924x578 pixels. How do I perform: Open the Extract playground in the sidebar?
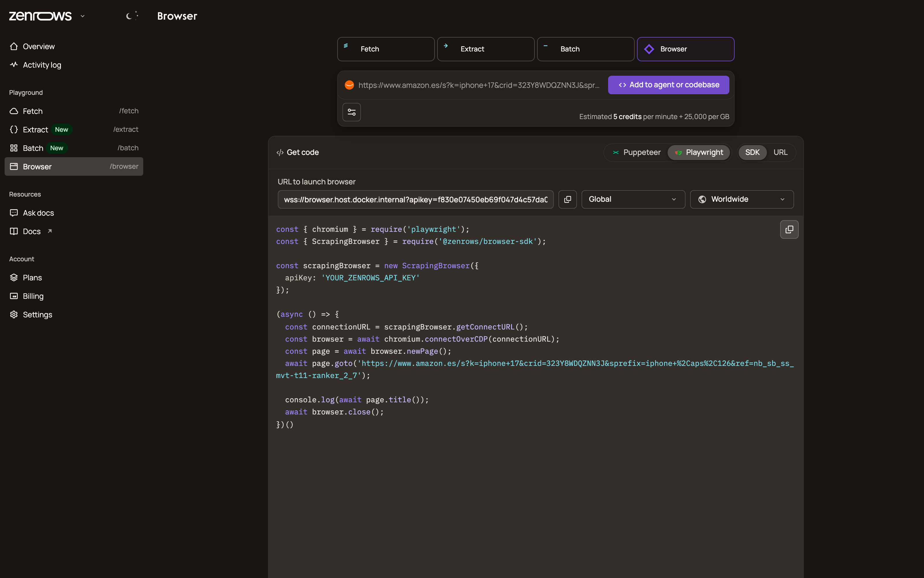[74, 129]
